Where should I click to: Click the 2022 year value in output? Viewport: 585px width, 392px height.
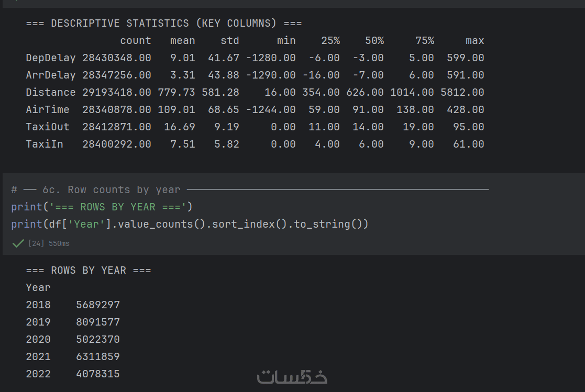pyautogui.click(x=38, y=374)
